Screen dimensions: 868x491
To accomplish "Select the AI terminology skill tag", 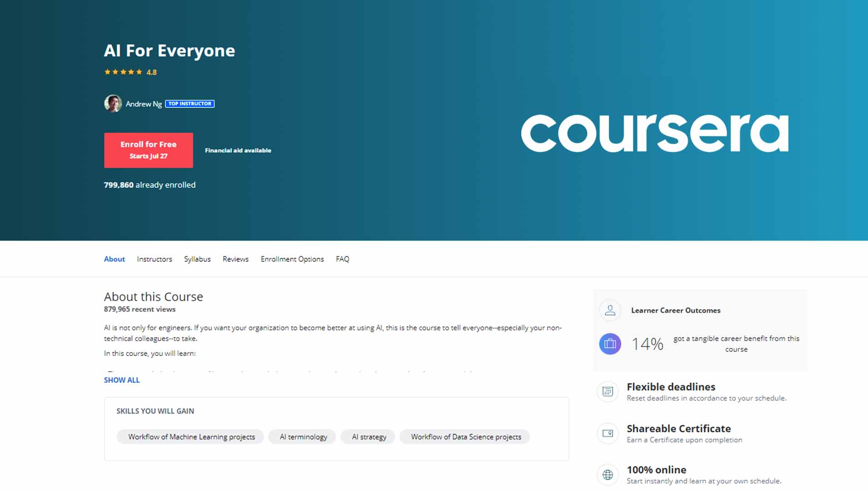I will [302, 436].
